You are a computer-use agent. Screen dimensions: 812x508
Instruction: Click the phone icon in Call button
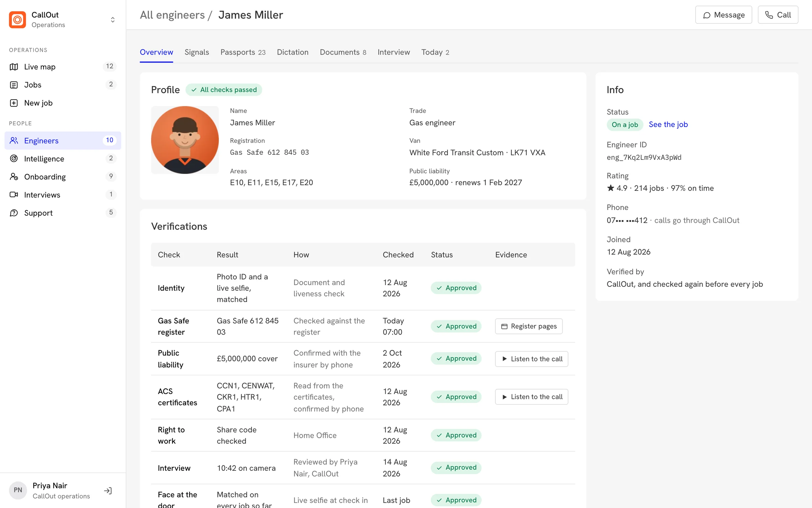(x=769, y=15)
